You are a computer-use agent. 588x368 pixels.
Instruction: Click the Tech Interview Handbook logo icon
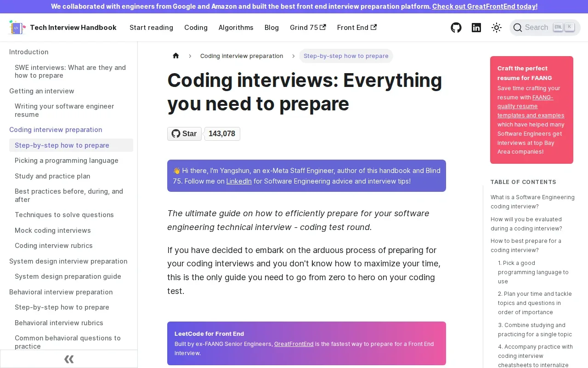tap(17, 28)
